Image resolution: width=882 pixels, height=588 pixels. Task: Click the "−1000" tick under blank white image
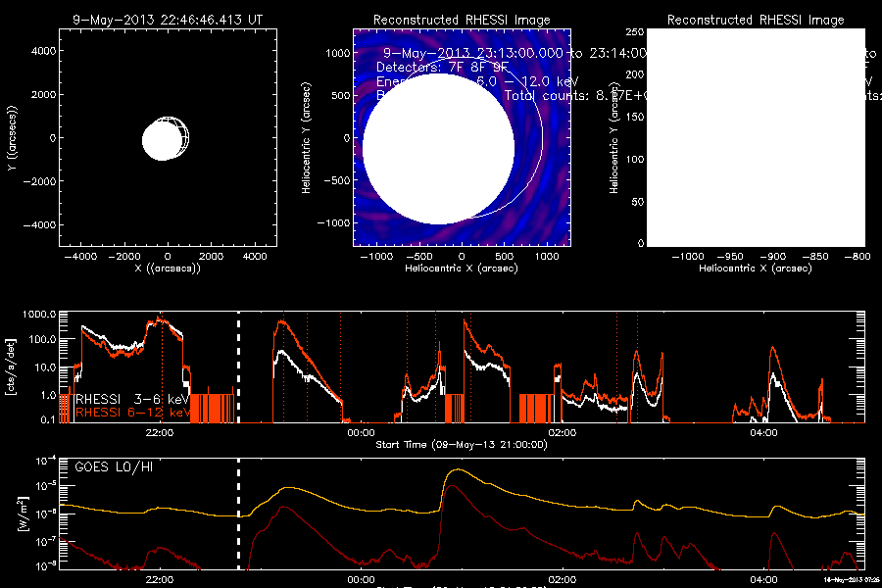(688, 257)
